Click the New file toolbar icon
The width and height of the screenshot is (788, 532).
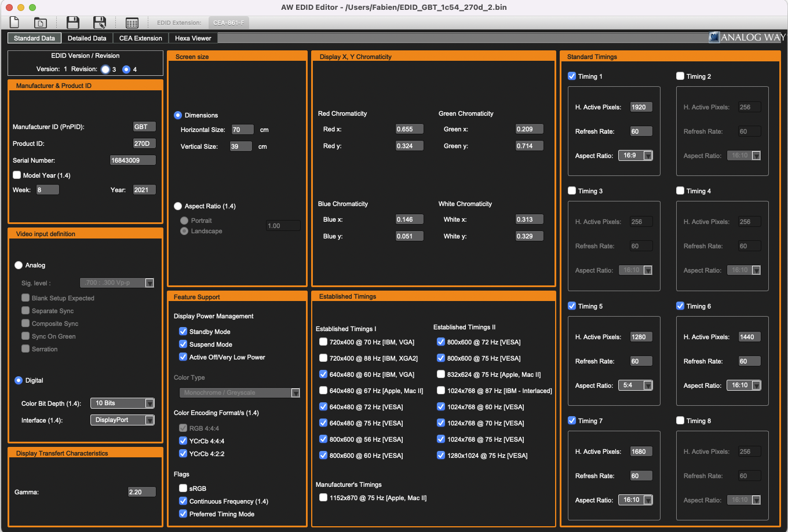pos(14,23)
